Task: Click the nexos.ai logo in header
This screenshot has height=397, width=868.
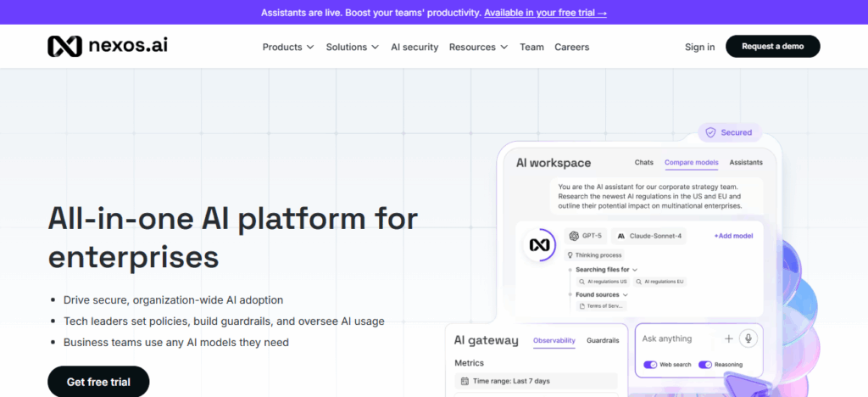Action: tap(107, 46)
